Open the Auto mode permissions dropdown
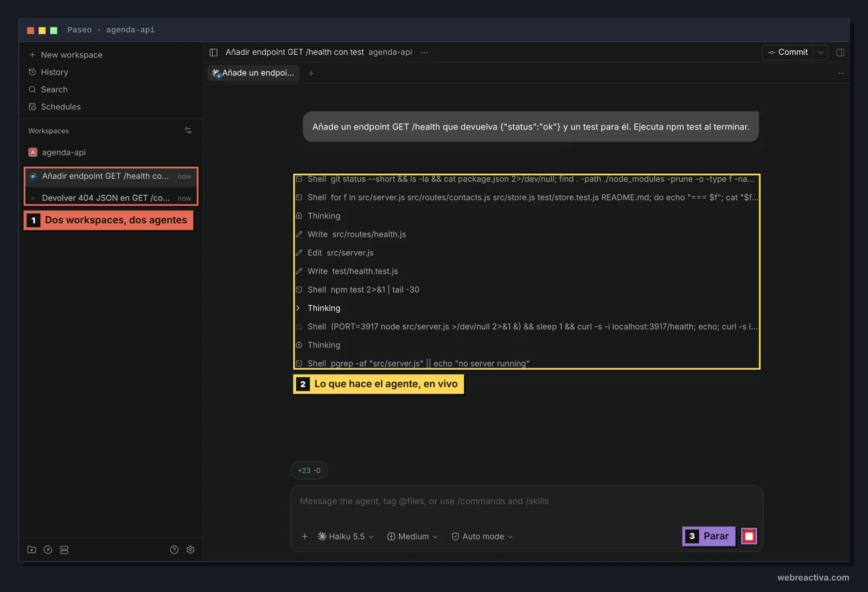Image resolution: width=868 pixels, height=592 pixels. 482,537
